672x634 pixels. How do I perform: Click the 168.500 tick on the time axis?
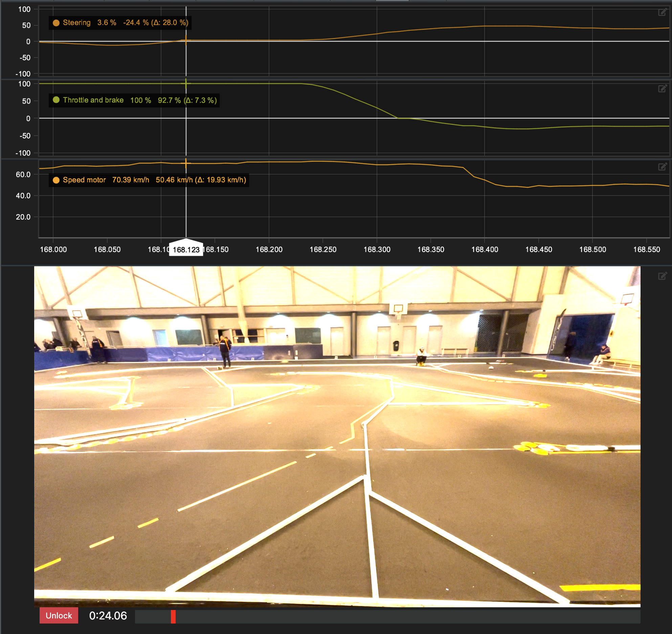[592, 250]
